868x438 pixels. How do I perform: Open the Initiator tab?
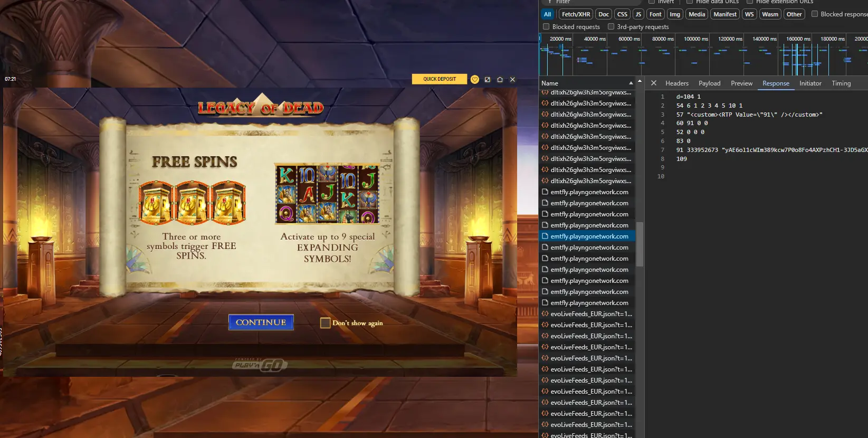[x=810, y=83]
